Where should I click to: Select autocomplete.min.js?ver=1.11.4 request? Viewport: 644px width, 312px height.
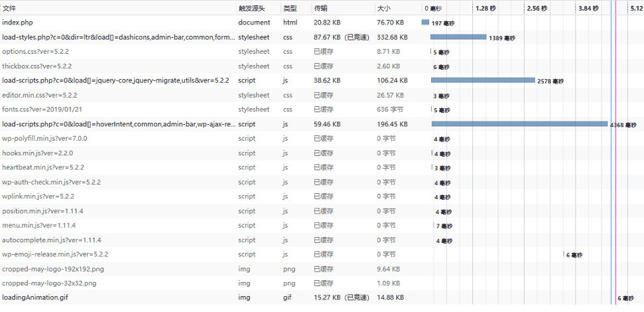[322, 240]
